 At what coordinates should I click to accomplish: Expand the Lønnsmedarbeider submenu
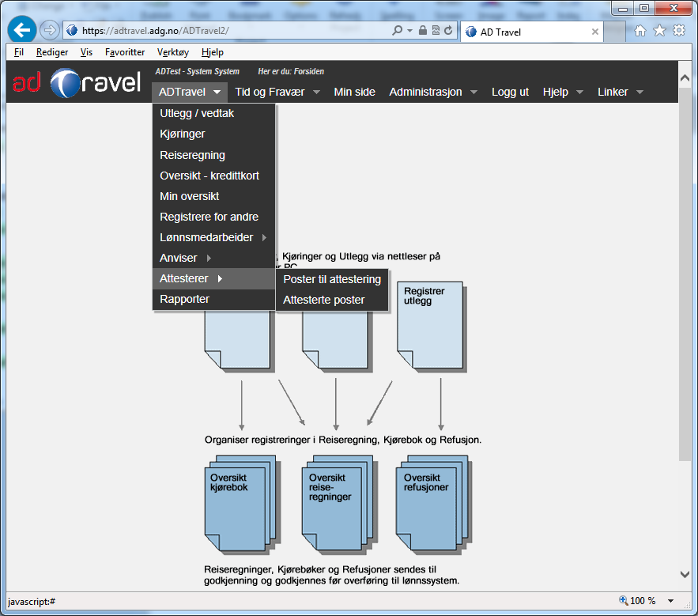tap(213, 237)
